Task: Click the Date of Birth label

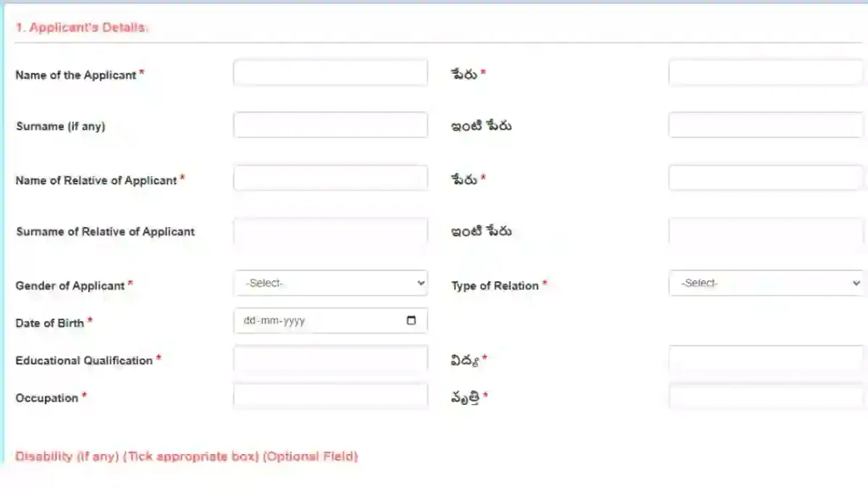Action: point(50,323)
